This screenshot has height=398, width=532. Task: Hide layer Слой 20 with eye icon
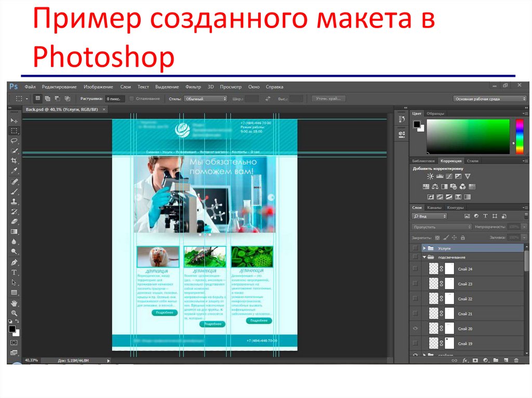415,329
